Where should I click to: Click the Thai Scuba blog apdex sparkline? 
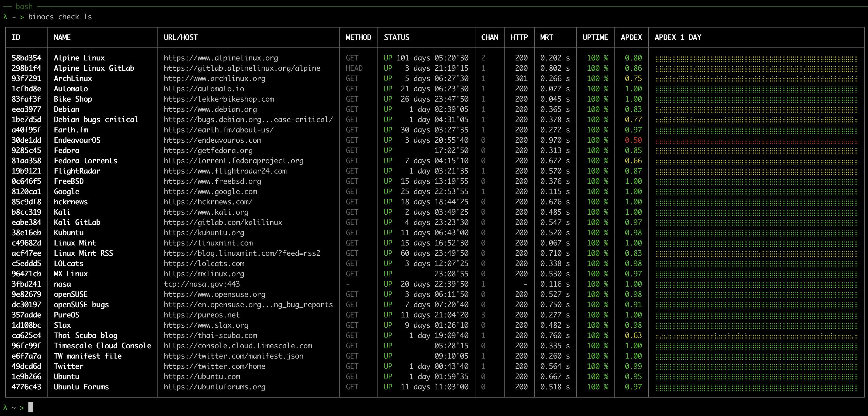[756, 336]
